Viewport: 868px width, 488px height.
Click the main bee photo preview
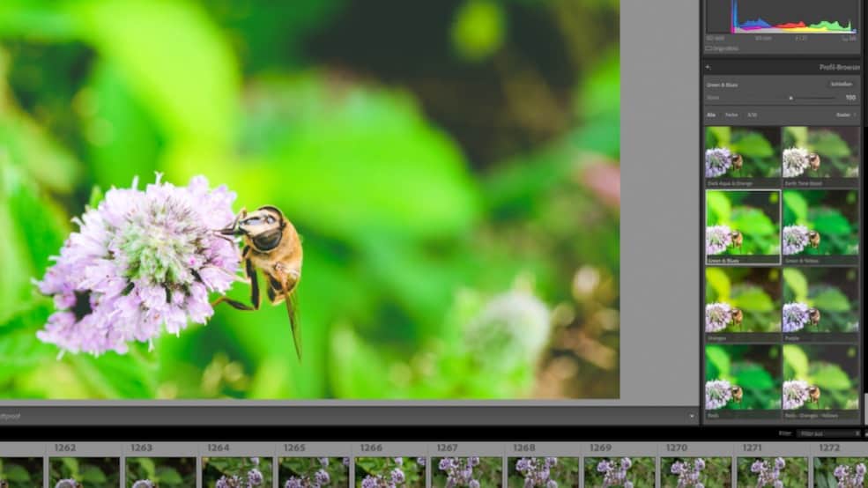click(x=309, y=199)
